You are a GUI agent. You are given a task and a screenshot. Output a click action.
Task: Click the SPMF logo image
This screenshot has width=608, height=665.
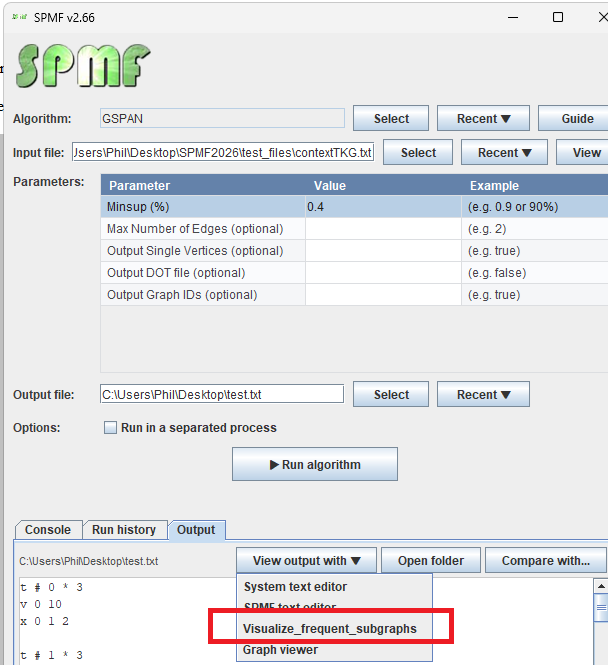click(x=83, y=66)
